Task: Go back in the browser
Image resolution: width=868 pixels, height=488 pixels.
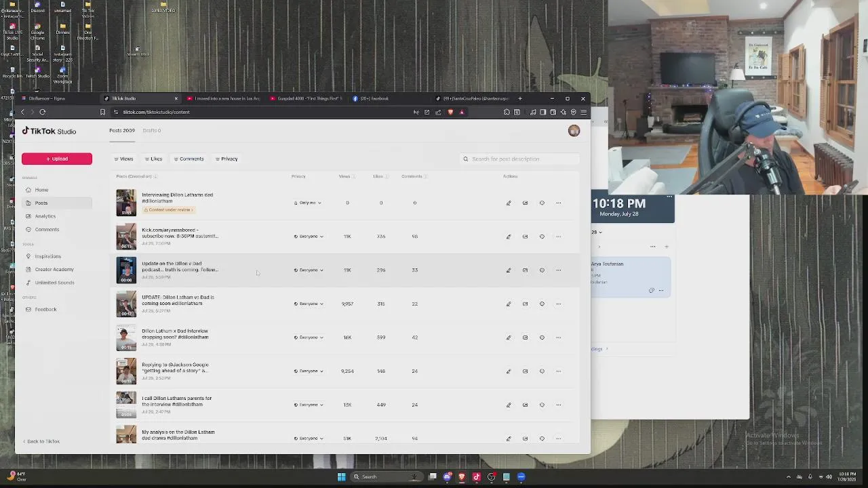Action: (22, 112)
